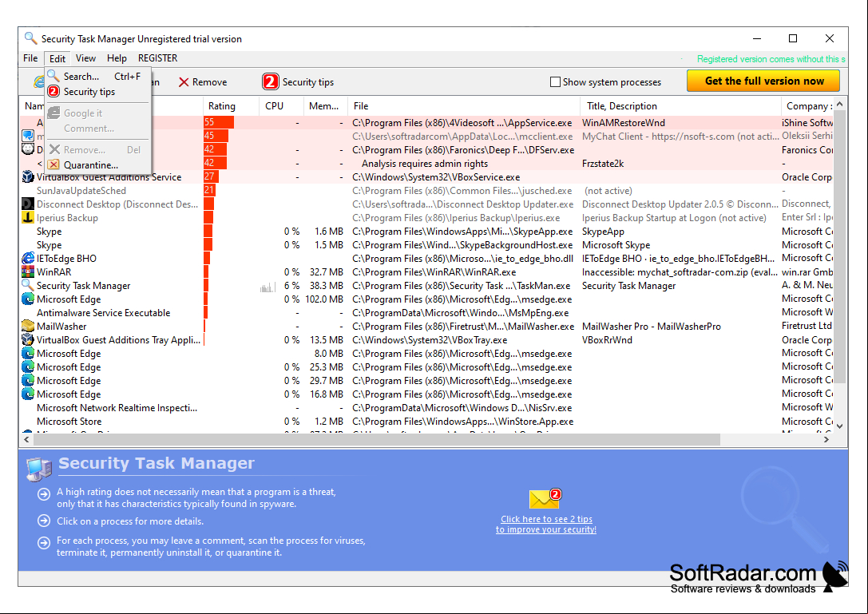Viewport: 868px width, 614px height.
Task: Click the Iperius Backup process icon
Action: point(28,218)
